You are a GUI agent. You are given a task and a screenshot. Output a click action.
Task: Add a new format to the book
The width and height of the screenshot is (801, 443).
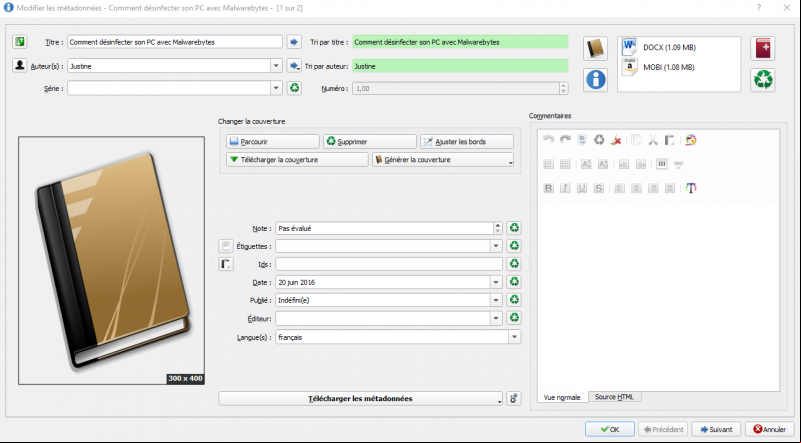point(763,49)
